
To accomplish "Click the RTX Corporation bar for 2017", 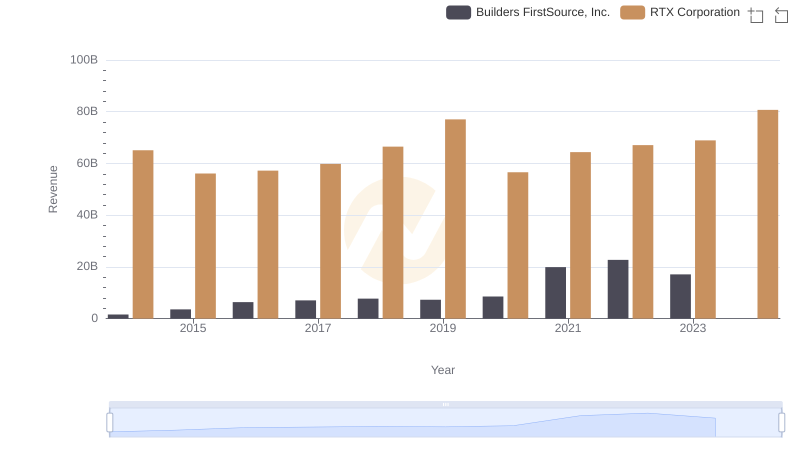I will [330, 241].
